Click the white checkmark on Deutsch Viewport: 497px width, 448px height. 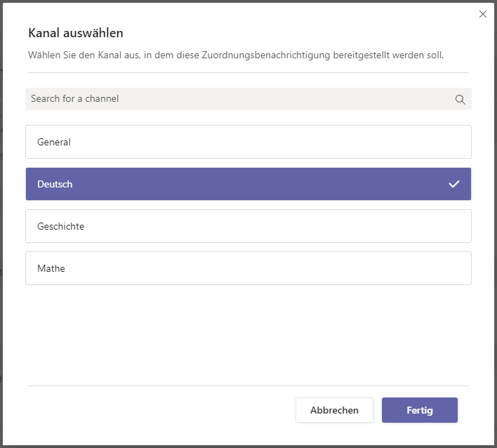coord(454,184)
